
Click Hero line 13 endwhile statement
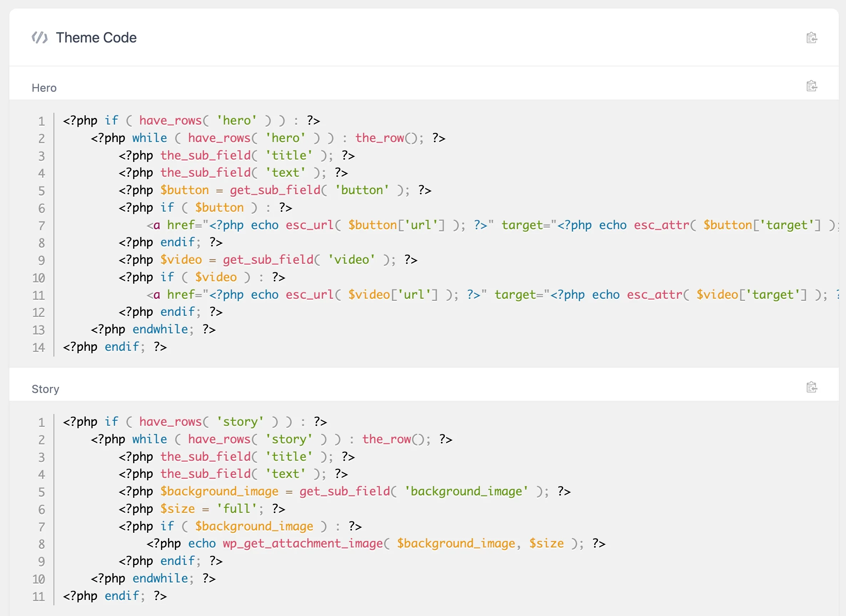[153, 329]
